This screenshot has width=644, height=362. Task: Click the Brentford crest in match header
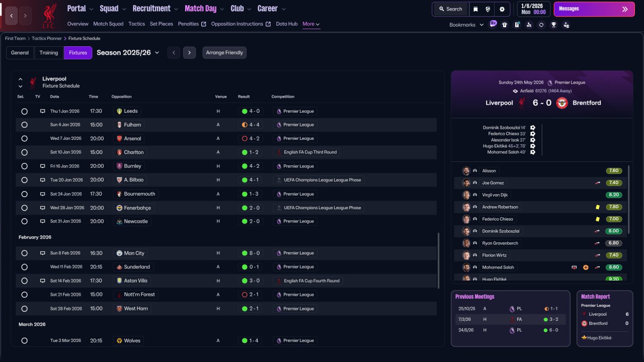562,103
